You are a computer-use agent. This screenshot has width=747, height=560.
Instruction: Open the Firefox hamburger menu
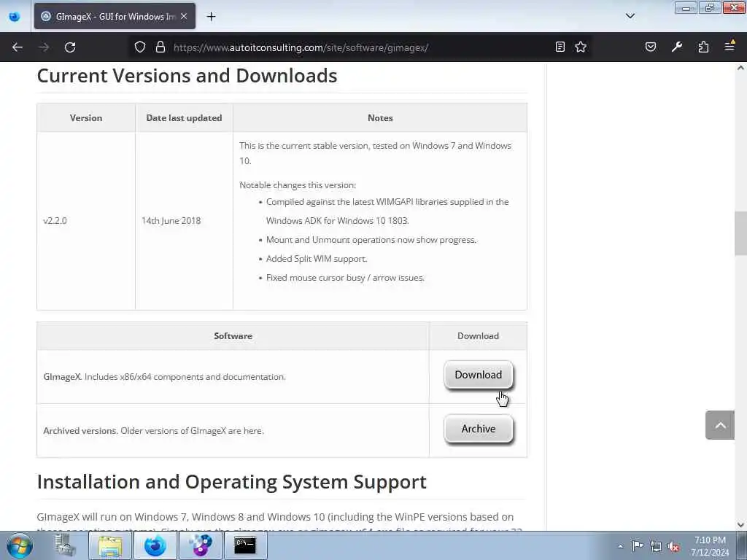click(x=729, y=46)
